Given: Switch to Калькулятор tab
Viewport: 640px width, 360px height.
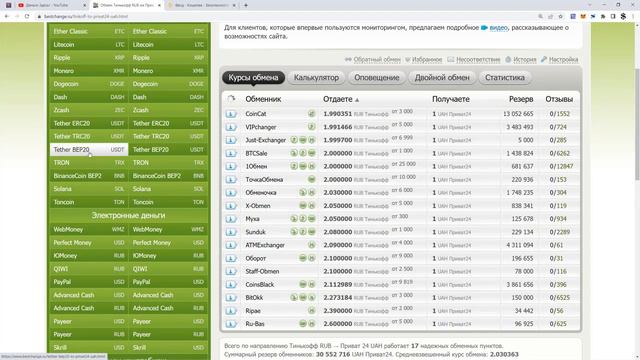Looking at the screenshot, I should (x=316, y=78).
